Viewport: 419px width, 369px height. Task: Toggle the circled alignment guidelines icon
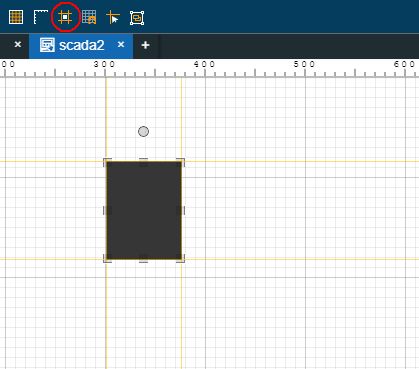click(x=65, y=17)
